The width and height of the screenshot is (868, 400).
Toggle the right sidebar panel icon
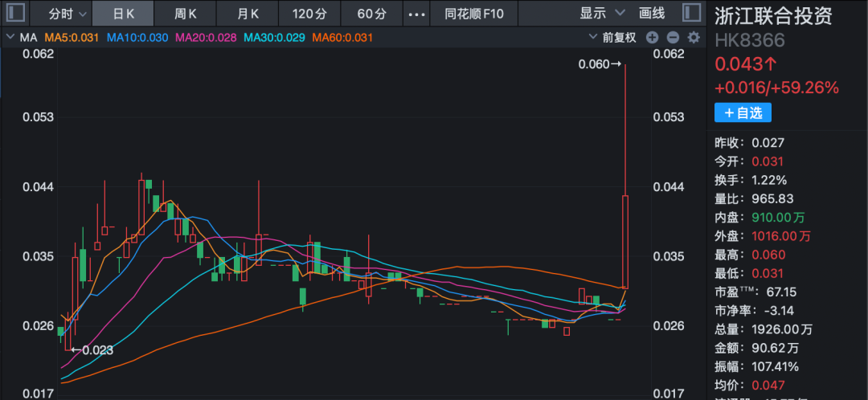click(x=690, y=14)
